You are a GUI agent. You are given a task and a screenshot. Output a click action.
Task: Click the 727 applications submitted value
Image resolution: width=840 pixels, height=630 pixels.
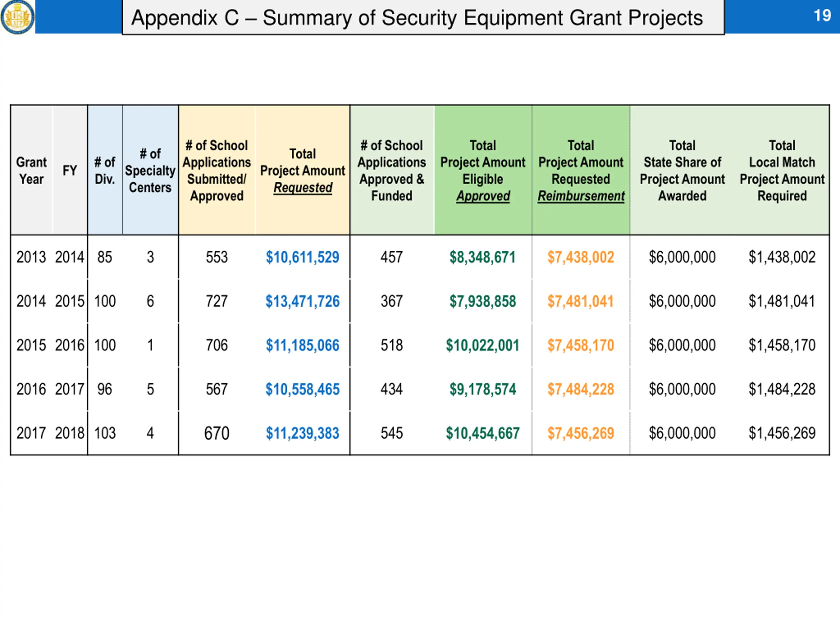(217, 301)
